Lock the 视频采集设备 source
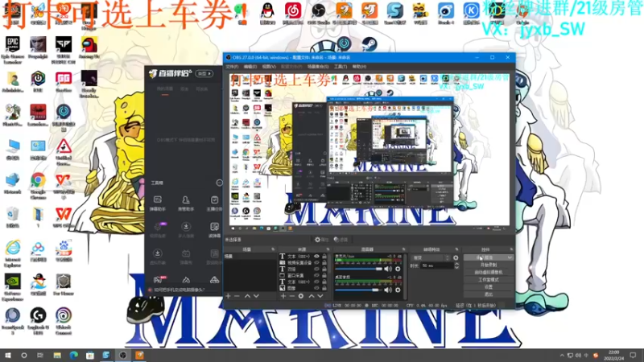 point(324,263)
